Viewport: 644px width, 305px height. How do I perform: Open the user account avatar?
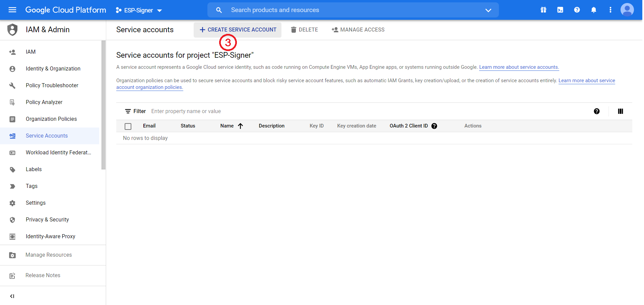click(627, 10)
